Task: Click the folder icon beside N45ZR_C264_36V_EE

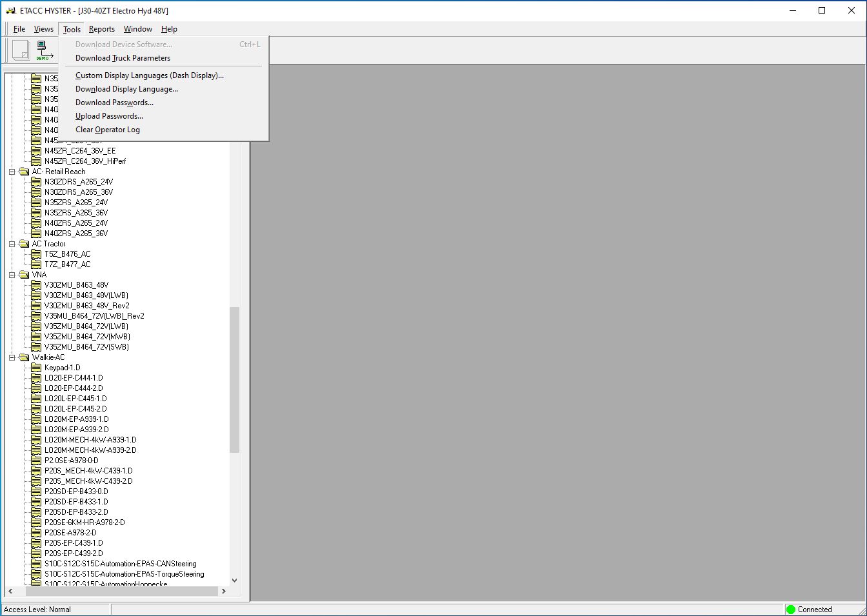Action: pos(37,151)
